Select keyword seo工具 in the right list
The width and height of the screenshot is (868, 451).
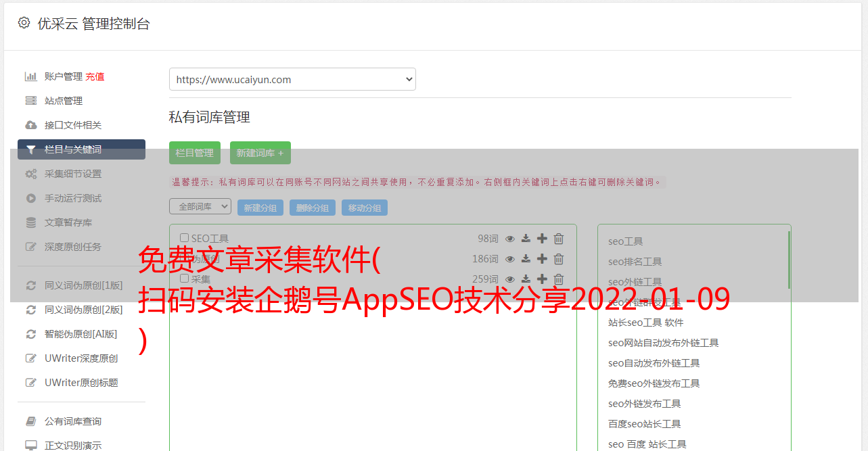pyautogui.click(x=626, y=241)
